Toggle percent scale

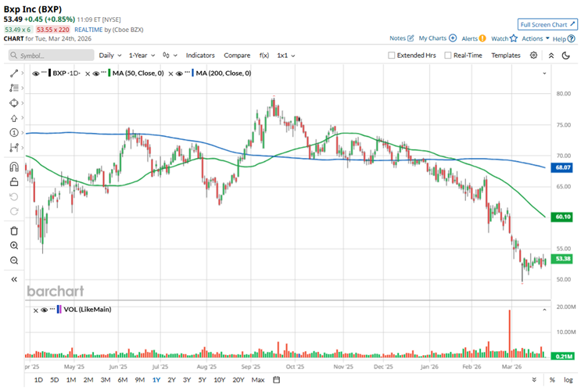(x=552, y=380)
